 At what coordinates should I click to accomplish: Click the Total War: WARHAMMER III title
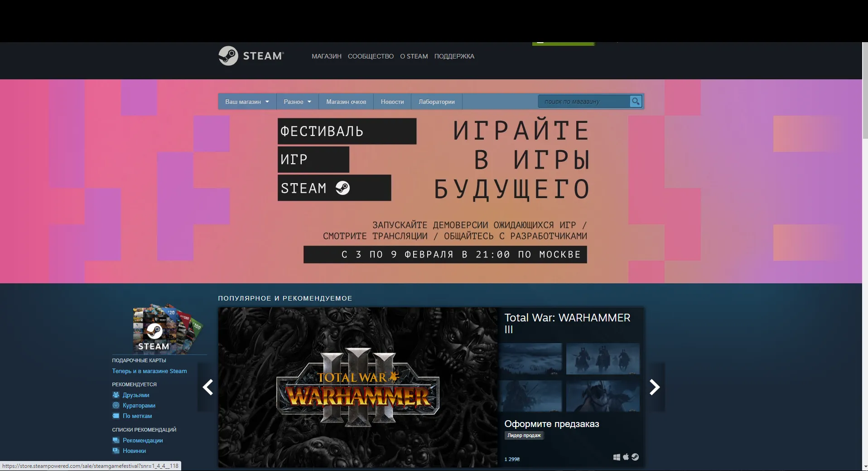click(x=567, y=323)
